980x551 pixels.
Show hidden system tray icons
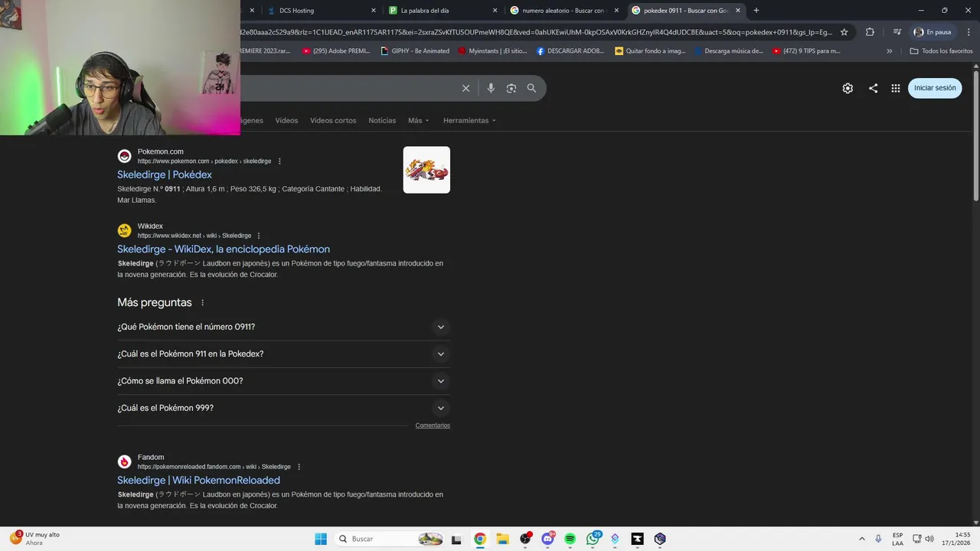click(x=861, y=539)
